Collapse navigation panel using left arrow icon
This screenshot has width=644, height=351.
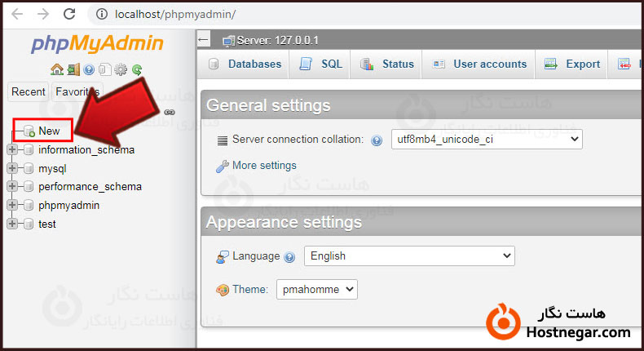[204, 40]
